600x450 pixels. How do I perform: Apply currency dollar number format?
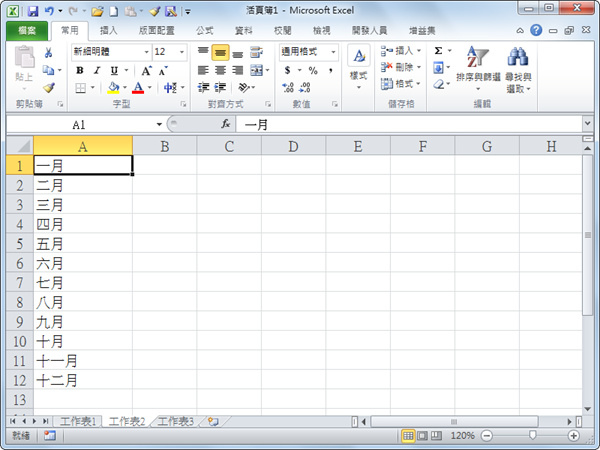coord(288,70)
